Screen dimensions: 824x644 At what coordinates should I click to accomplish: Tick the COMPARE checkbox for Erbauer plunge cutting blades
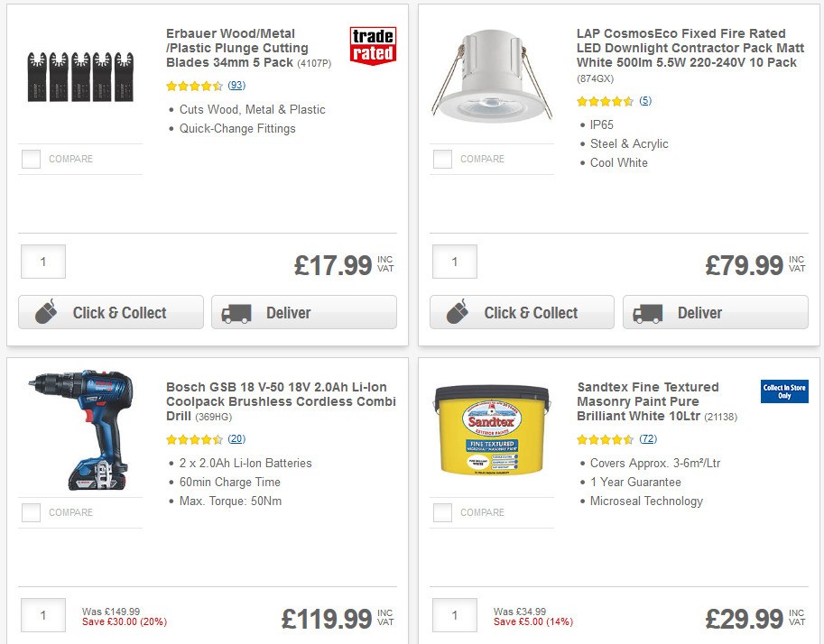[x=30, y=159]
